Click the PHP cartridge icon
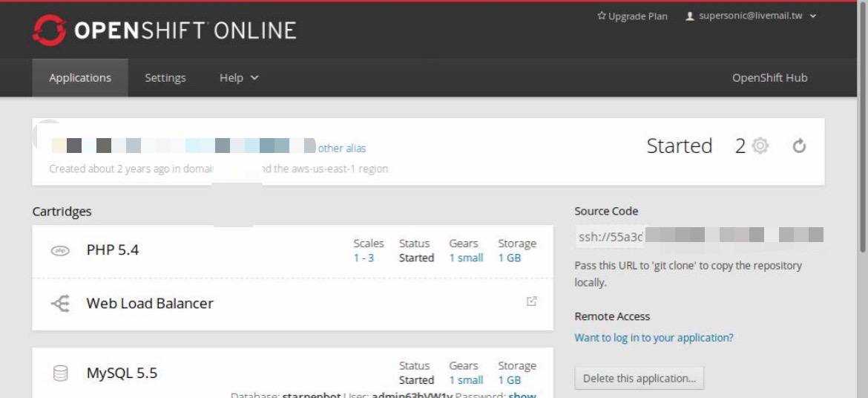 pyautogui.click(x=60, y=250)
